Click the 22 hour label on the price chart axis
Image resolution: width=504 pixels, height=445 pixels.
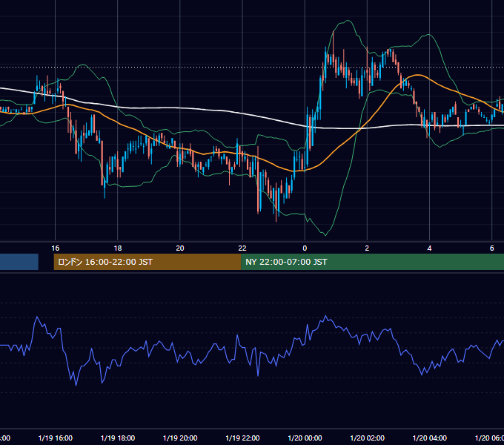tap(242, 248)
